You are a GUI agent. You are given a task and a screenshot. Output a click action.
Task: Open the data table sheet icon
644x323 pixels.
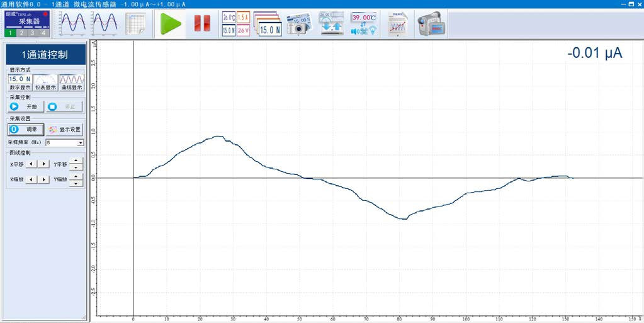tap(135, 24)
